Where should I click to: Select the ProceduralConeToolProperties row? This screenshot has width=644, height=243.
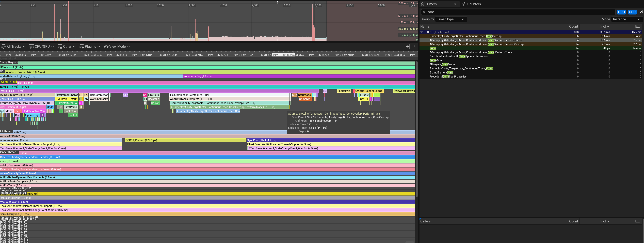point(531,77)
